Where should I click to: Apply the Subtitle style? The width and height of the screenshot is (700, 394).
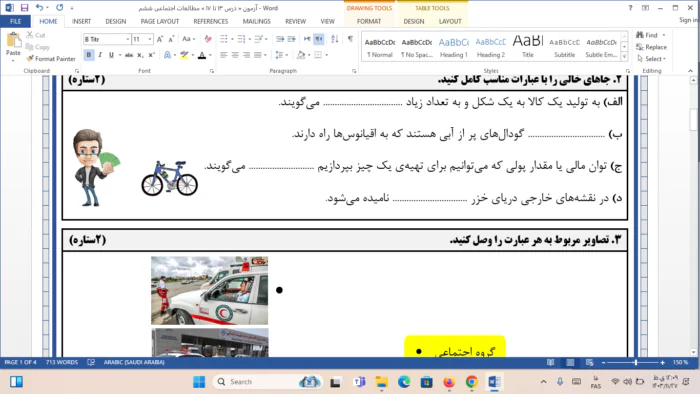pyautogui.click(x=564, y=47)
